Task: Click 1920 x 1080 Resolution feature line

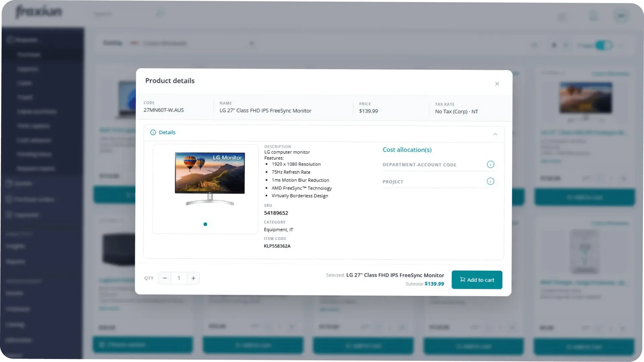Action: [296, 164]
